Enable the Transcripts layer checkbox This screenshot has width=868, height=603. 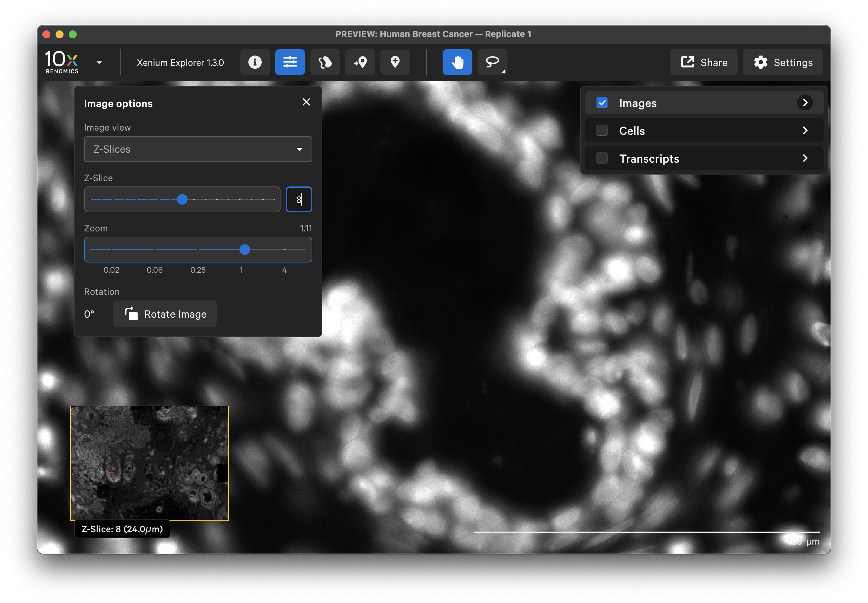click(x=602, y=158)
